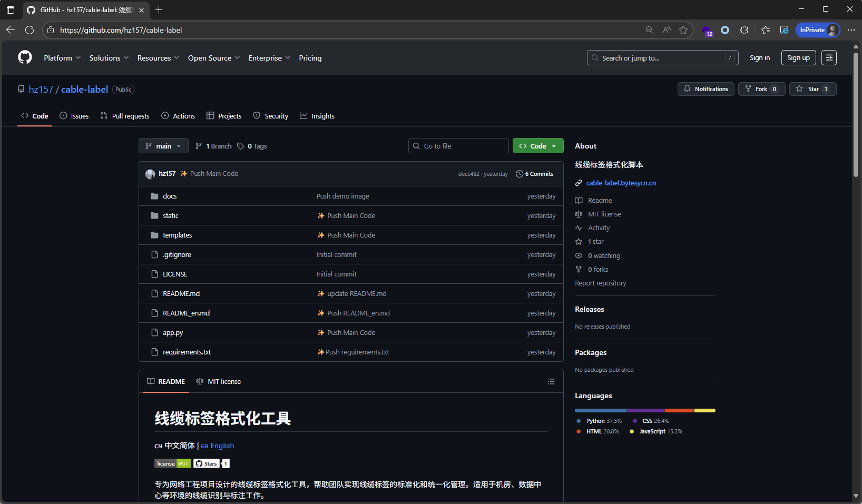Screen dimensions: 862x504
Task: Focus the Search or jump to field
Action: click(x=662, y=58)
